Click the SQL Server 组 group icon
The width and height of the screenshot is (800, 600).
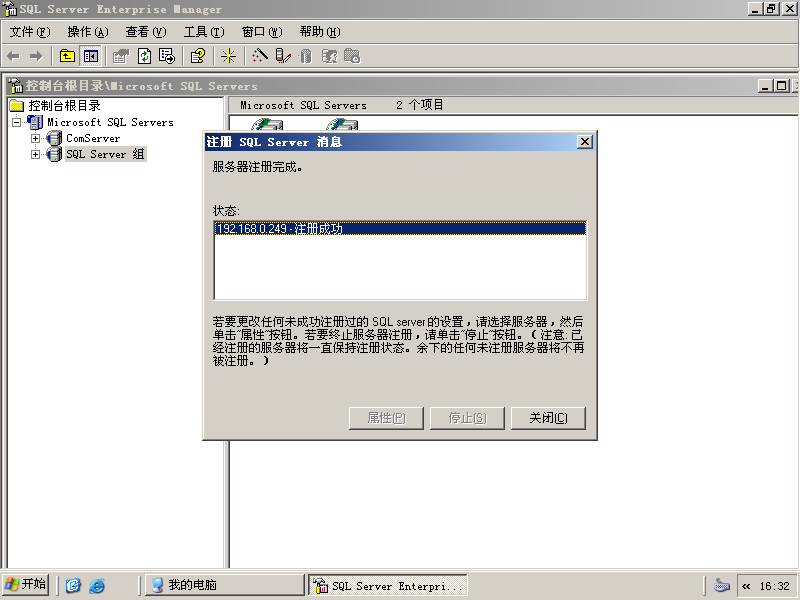point(54,154)
